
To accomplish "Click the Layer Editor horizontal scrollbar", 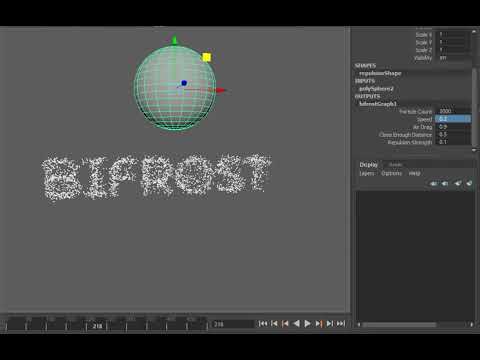I will [399, 324].
